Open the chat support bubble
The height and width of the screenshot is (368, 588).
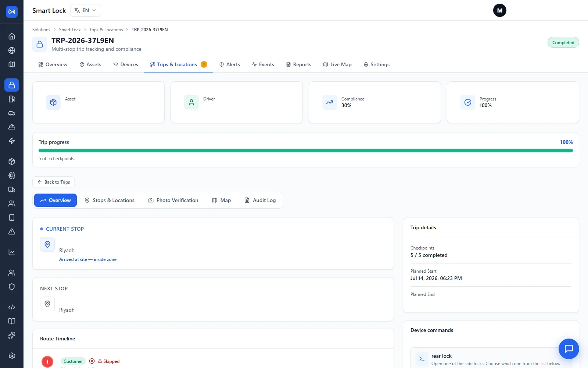[569, 349]
